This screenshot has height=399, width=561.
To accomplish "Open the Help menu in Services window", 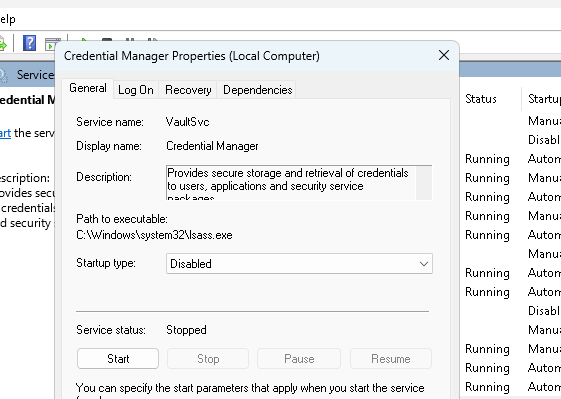I will pos(8,19).
